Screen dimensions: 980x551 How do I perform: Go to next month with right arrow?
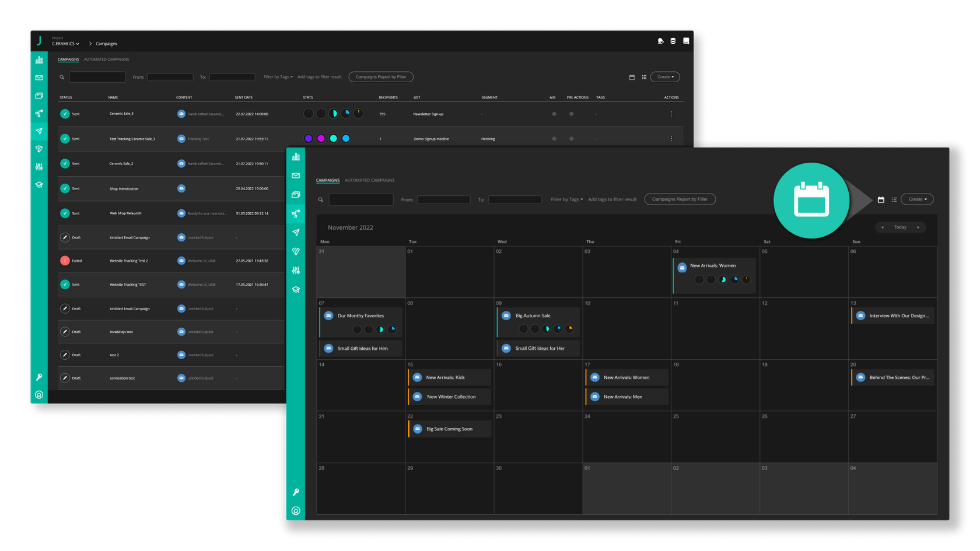(918, 227)
